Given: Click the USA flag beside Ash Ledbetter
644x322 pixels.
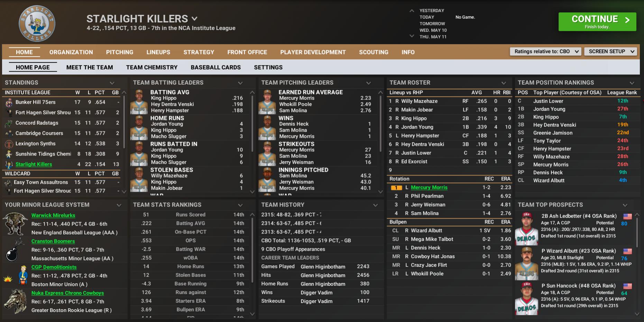Looking at the screenshot, I should (627, 216).
